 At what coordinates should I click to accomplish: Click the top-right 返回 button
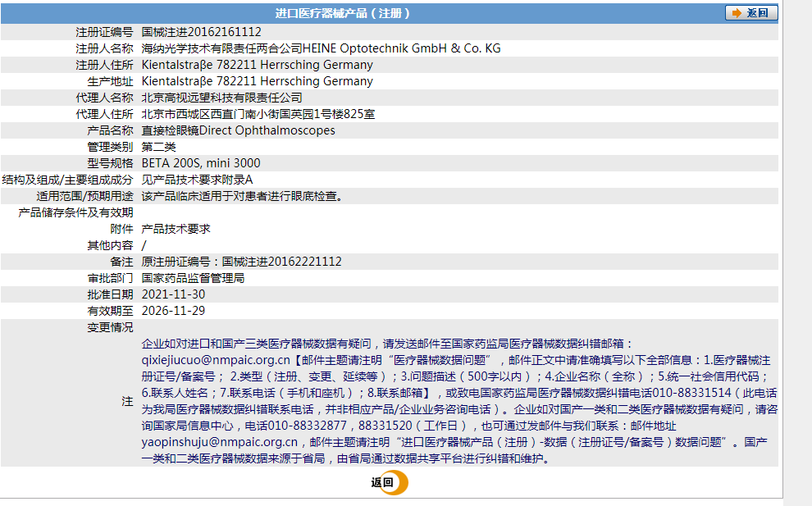pyautogui.click(x=751, y=13)
